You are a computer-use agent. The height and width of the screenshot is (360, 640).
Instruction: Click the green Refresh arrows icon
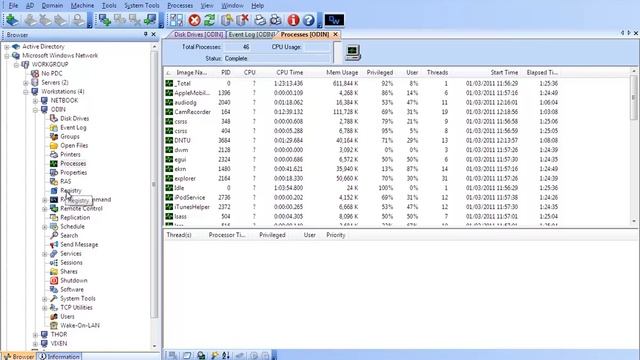[x=210, y=20]
